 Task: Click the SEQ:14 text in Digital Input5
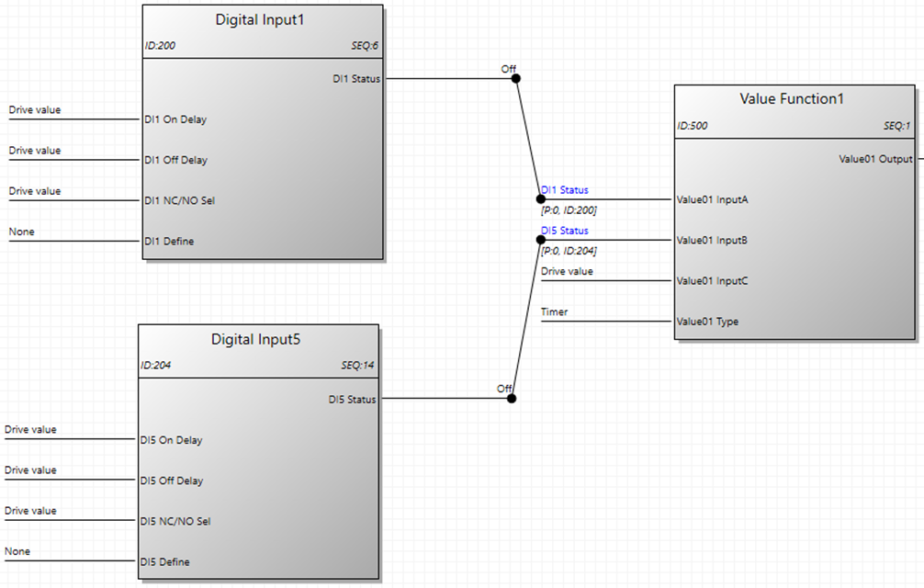pyautogui.click(x=357, y=366)
